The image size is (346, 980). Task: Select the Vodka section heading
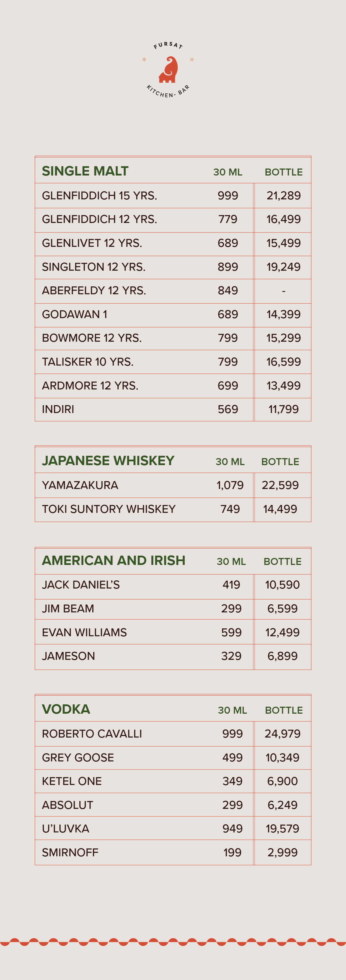[66, 709]
